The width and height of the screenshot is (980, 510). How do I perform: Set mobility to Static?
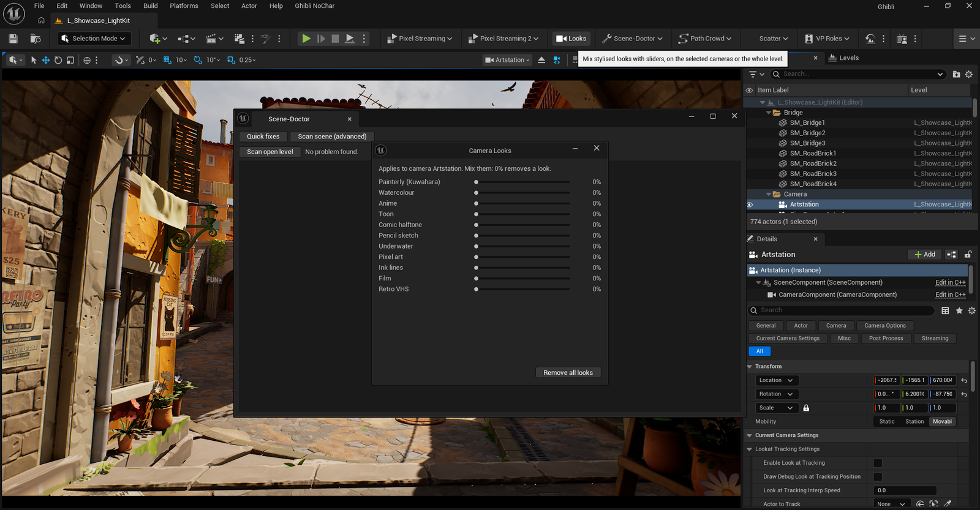[x=887, y=421]
